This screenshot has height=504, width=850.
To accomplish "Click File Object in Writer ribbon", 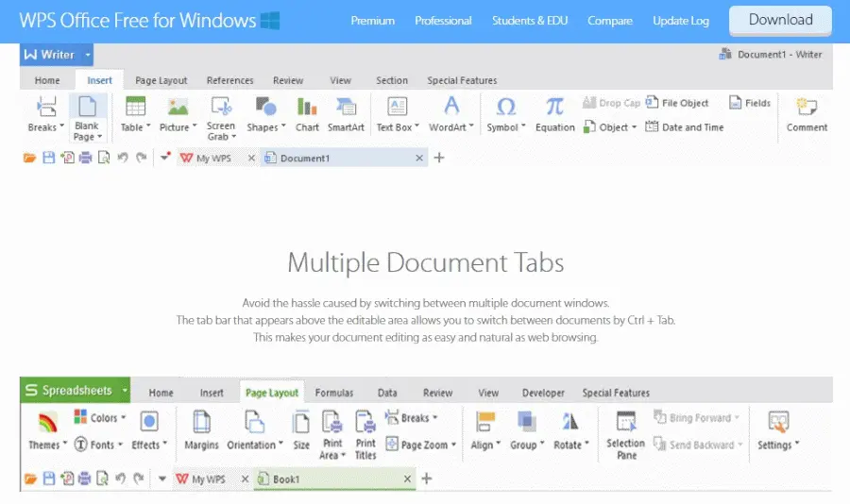I will (x=677, y=103).
